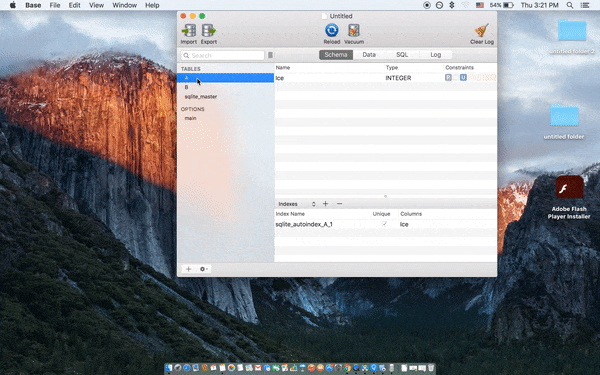
Task: Remove index with the minus button
Action: coord(339,204)
